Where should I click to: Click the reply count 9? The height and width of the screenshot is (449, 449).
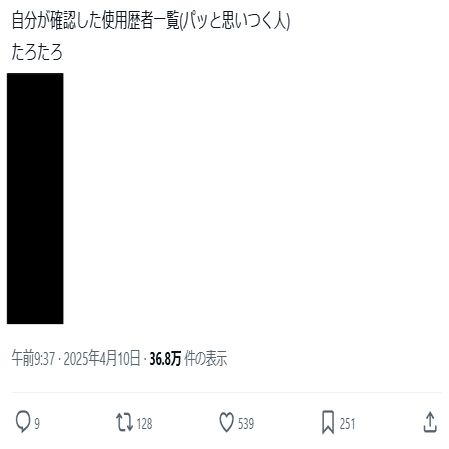click(37, 424)
